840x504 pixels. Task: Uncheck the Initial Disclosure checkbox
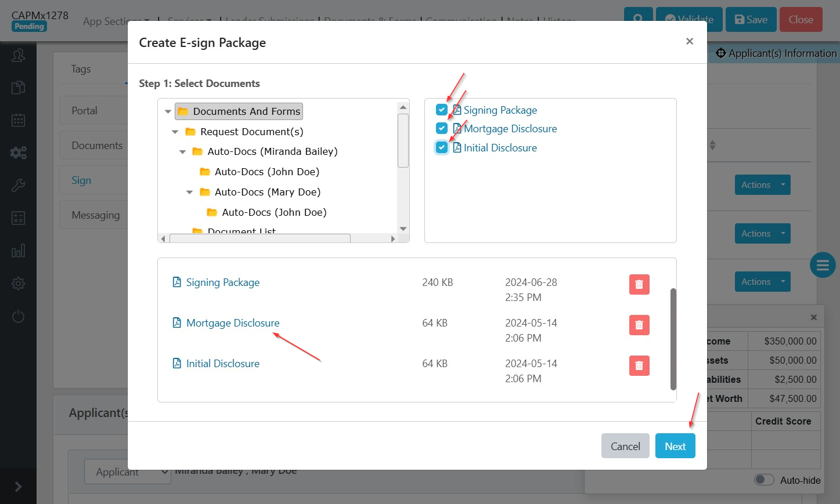pyautogui.click(x=442, y=147)
